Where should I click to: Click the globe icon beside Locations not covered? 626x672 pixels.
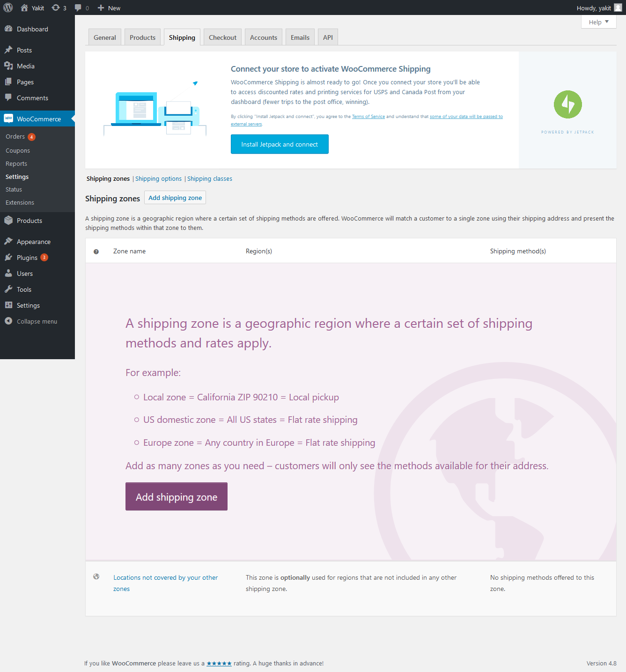pyautogui.click(x=96, y=576)
